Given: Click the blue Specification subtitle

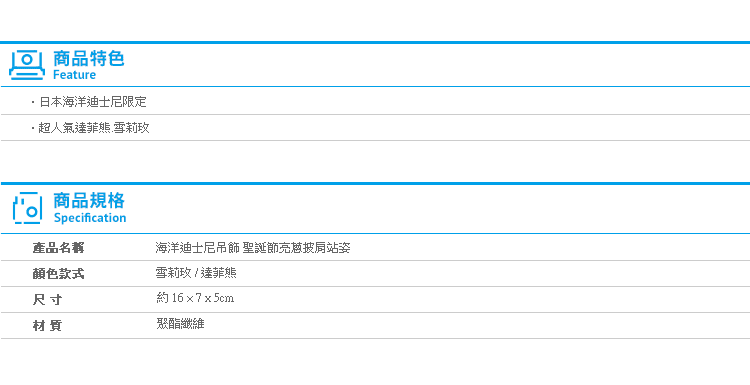Looking at the screenshot, I should tap(90, 218).
